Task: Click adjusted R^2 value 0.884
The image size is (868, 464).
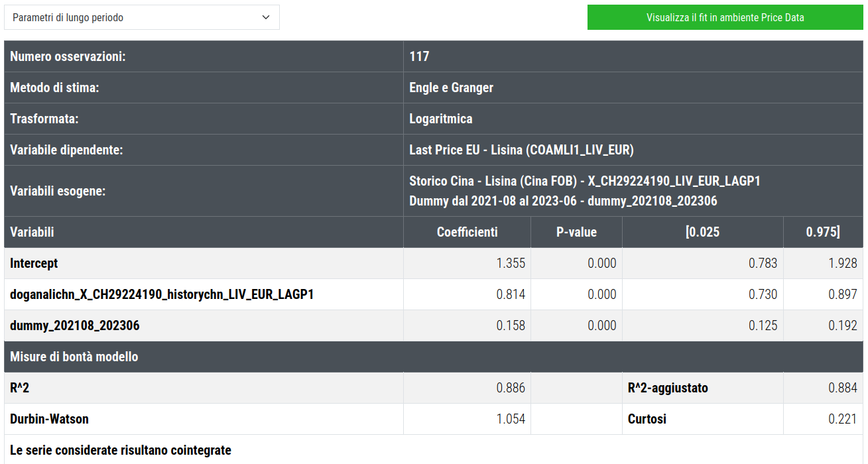Action: pos(843,388)
